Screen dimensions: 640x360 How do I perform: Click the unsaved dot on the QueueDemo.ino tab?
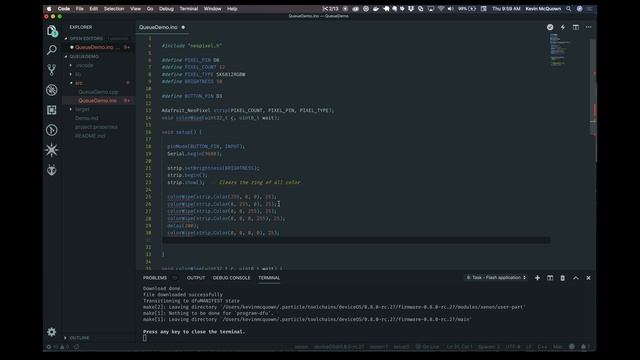pyautogui.click(x=183, y=27)
